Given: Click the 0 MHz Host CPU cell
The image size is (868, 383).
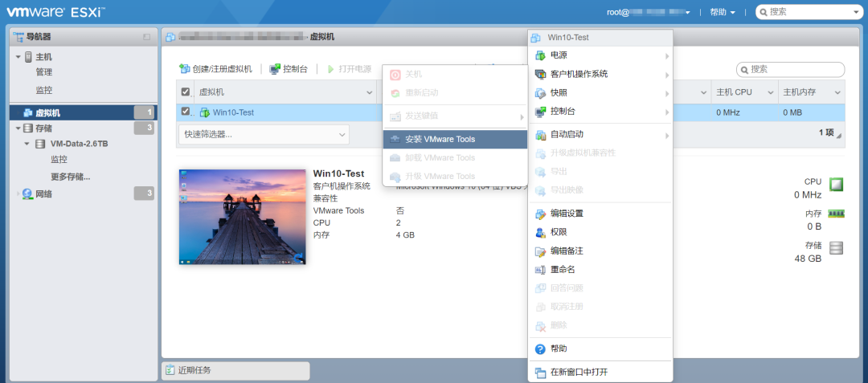Looking at the screenshot, I should click(x=744, y=112).
